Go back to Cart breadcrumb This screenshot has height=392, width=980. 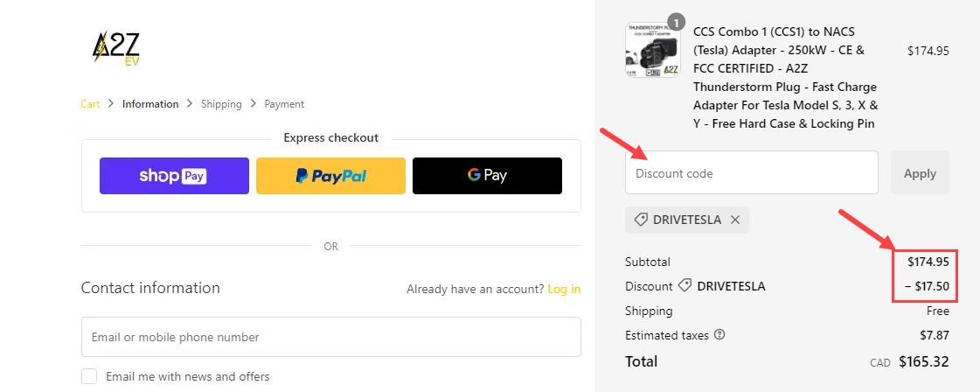90,104
